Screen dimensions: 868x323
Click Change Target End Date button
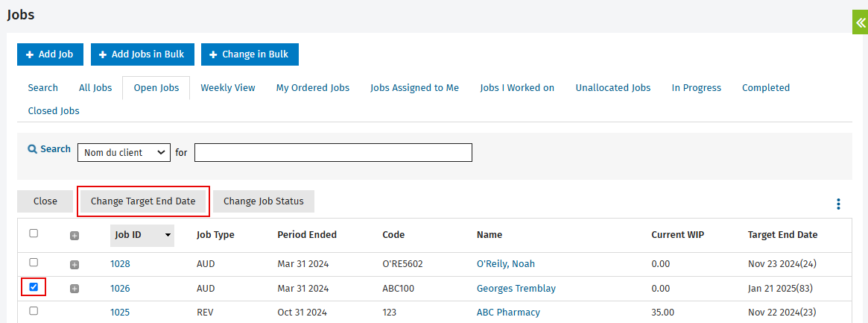tap(143, 201)
